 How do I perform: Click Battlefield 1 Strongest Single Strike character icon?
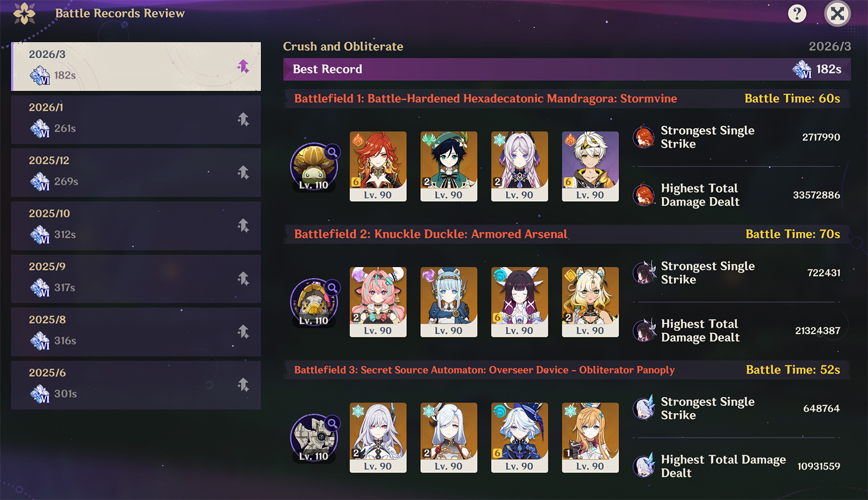pyautogui.click(x=644, y=137)
